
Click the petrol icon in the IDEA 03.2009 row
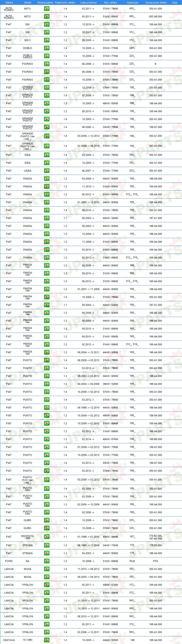(x=47, y=155)
